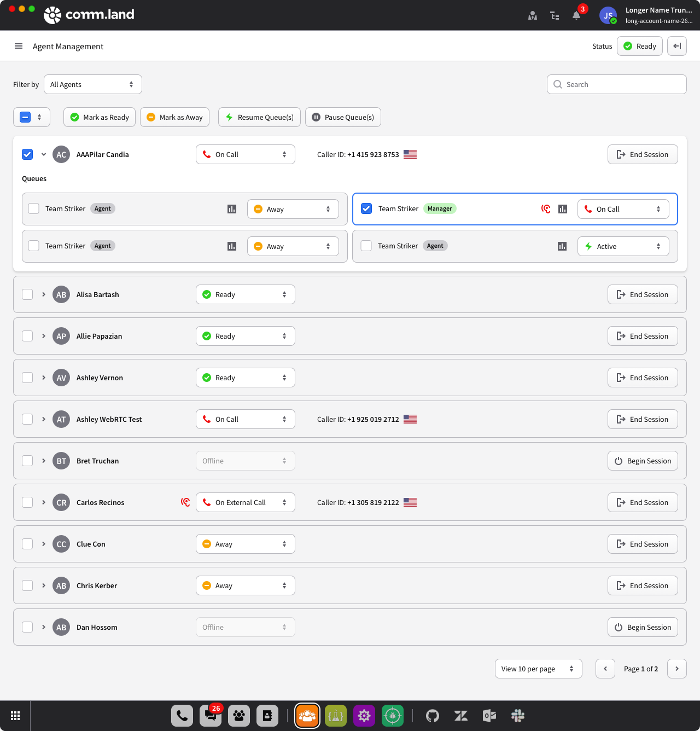Open the hierarchy tree icon in top bar
The width and height of the screenshot is (700, 731).
[x=555, y=15]
